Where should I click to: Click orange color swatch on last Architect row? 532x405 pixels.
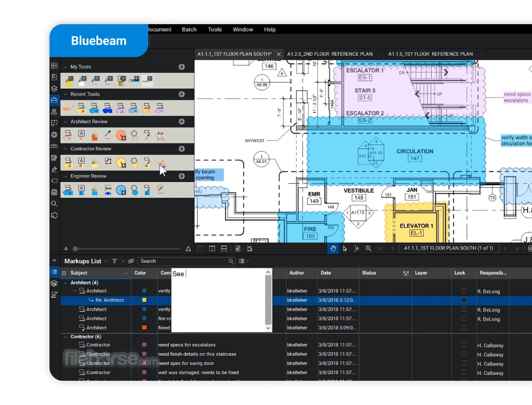pyautogui.click(x=144, y=327)
